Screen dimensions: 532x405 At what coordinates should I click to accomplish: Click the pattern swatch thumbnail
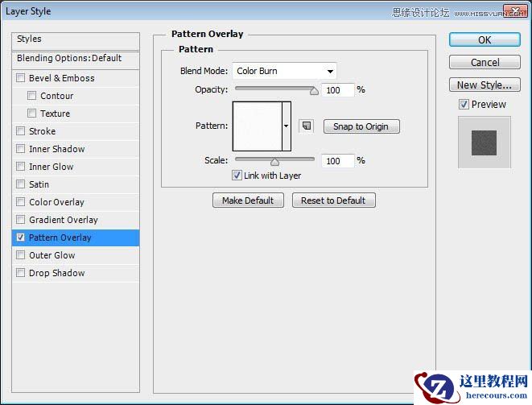[258, 126]
